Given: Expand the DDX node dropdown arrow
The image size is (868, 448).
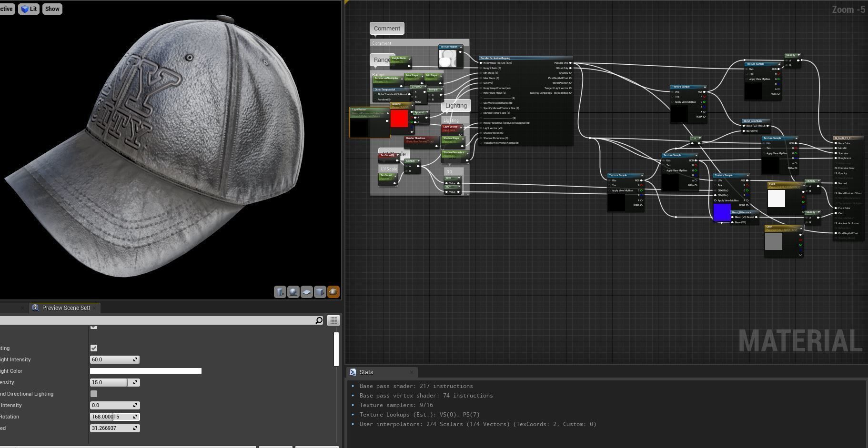Looking at the screenshot, I should coord(459,179).
